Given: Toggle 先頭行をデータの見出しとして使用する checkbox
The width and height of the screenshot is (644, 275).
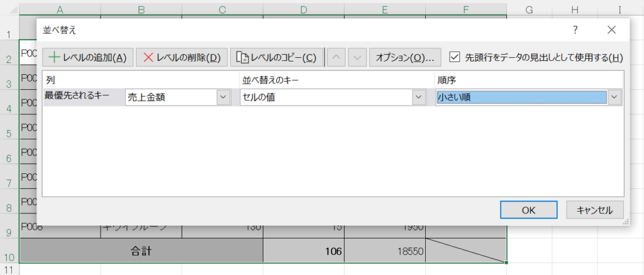Looking at the screenshot, I should (x=456, y=57).
